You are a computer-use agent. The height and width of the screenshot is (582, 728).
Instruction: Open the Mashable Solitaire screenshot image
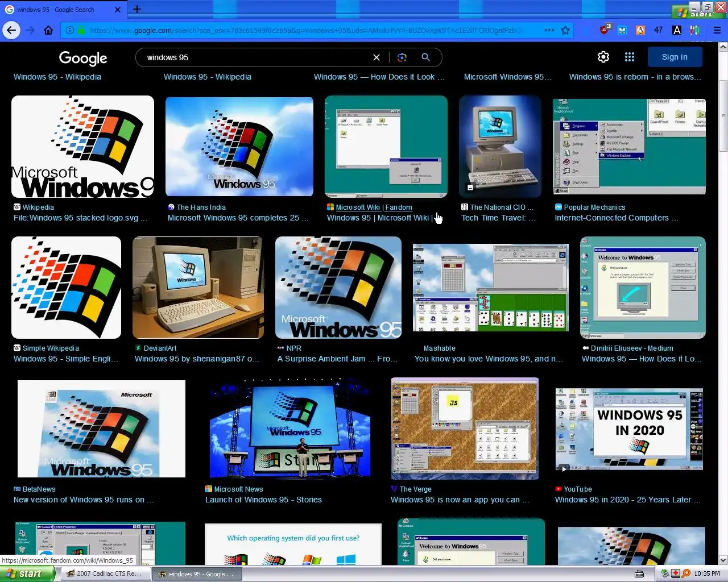pyautogui.click(x=491, y=288)
